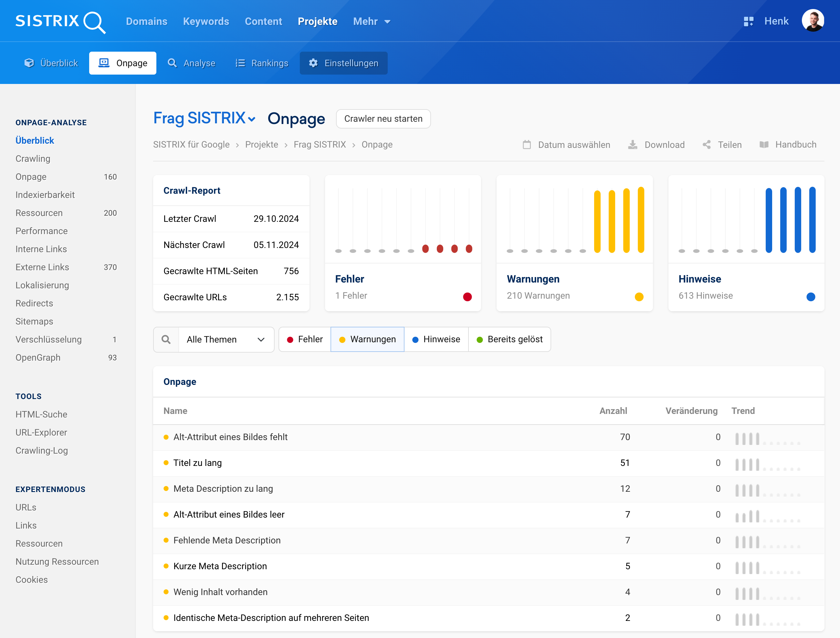Click the trend sparkline for Titel zu lang
Viewport: 840px width, 638px height.
click(x=767, y=464)
